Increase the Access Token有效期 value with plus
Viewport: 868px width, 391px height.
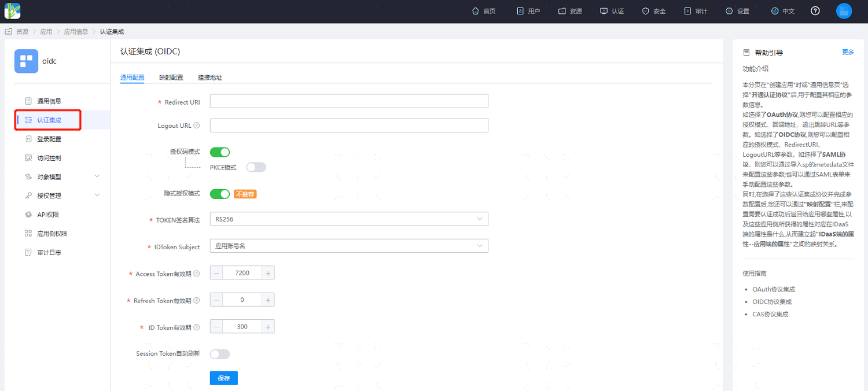(268, 273)
